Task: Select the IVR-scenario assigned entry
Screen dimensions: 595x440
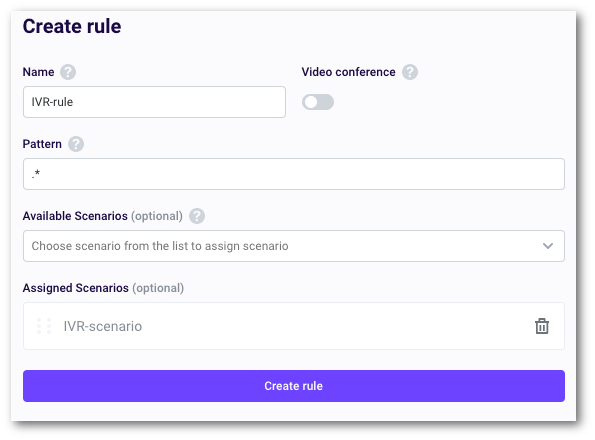Action: click(x=294, y=326)
